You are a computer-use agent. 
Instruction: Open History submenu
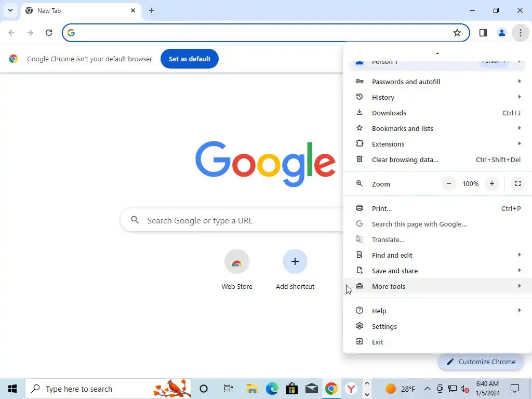(437, 97)
